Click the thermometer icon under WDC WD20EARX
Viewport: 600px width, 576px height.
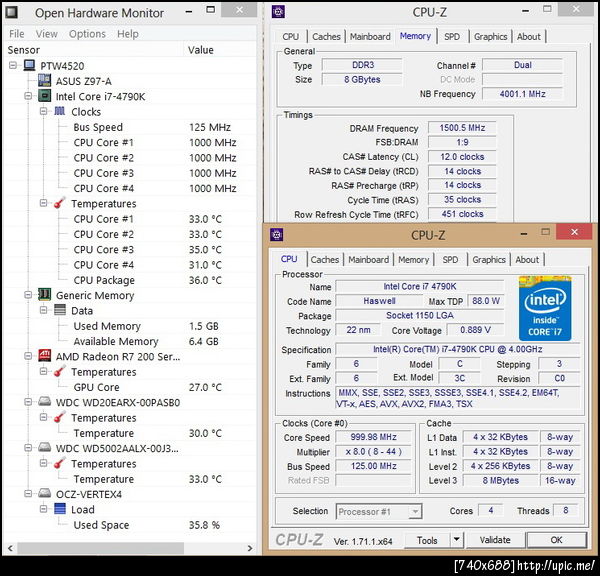pos(59,418)
